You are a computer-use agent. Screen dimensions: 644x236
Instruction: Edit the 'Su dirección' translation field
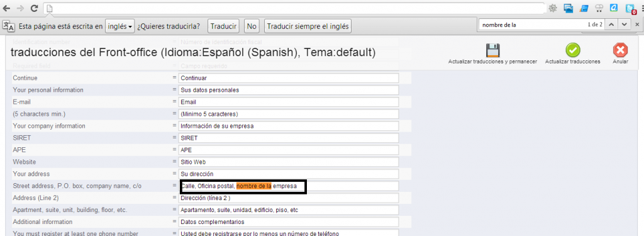click(x=289, y=174)
